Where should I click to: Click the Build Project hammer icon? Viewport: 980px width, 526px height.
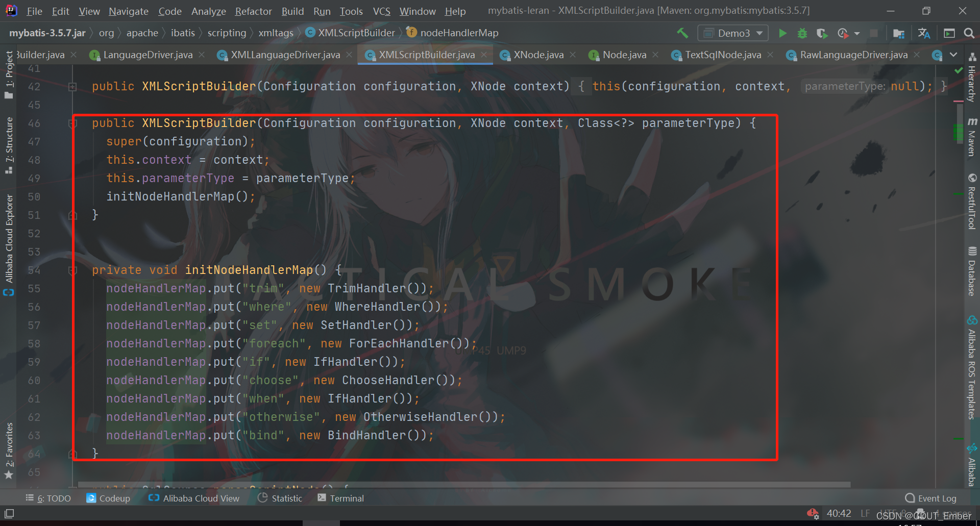tap(682, 33)
